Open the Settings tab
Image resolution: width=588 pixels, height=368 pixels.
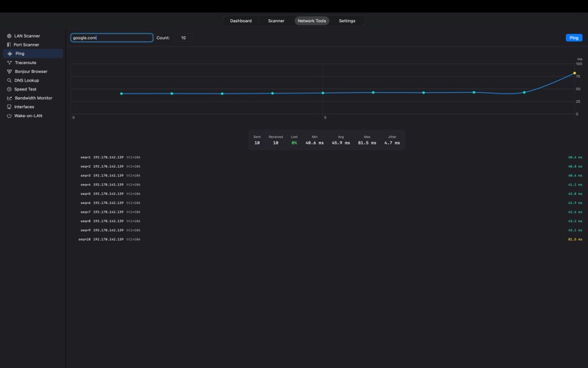click(347, 21)
